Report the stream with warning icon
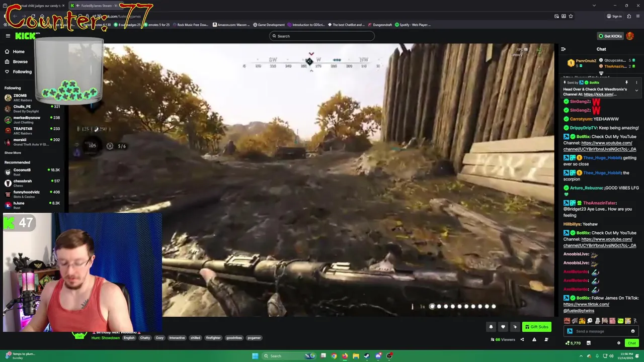This screenshot has height=362, width=644. tap(534, 339)
